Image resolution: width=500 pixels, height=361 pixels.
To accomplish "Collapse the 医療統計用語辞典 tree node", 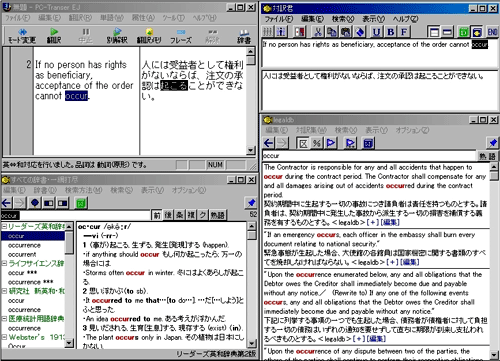I will tap(4, 319).
